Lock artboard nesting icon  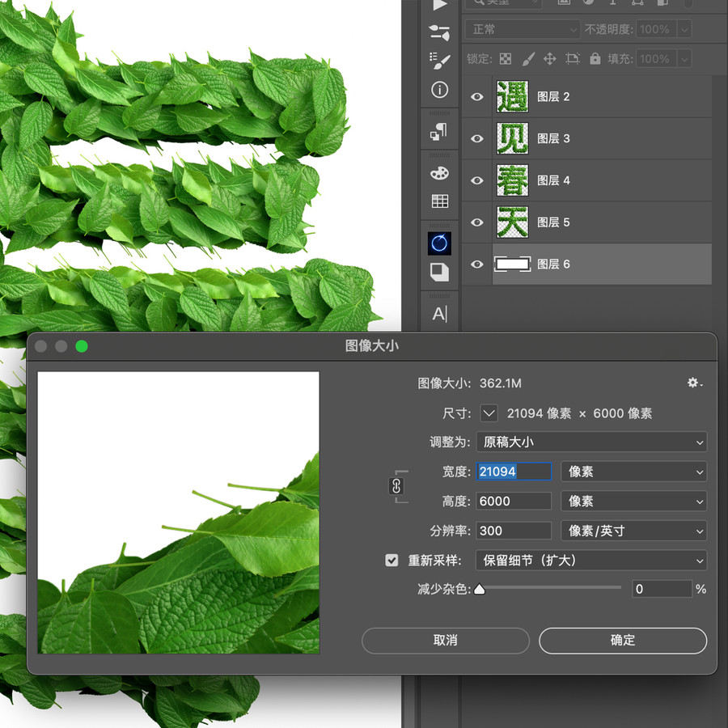tap(573, 58)
